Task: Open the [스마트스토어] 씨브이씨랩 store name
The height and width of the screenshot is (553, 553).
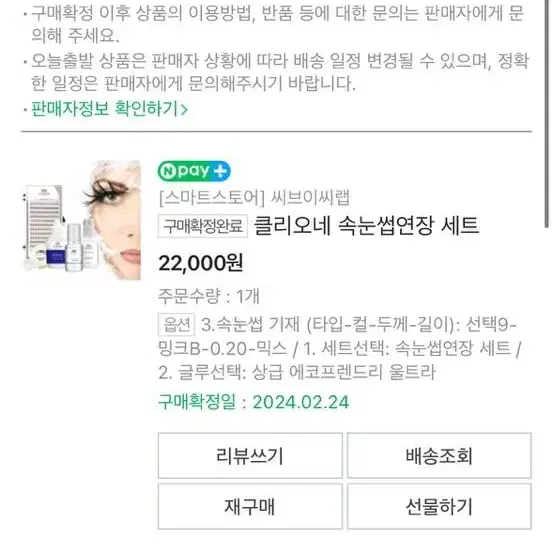Action: pyautogui.click(x=254, y=198)
